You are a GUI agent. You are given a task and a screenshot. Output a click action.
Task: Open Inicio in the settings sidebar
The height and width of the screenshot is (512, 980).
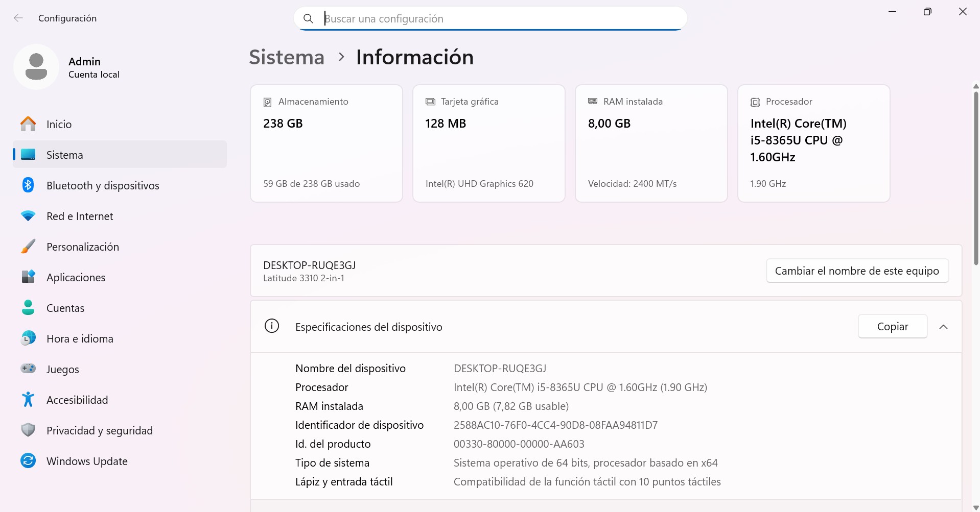pyautogui.click(x=59, y=124)
